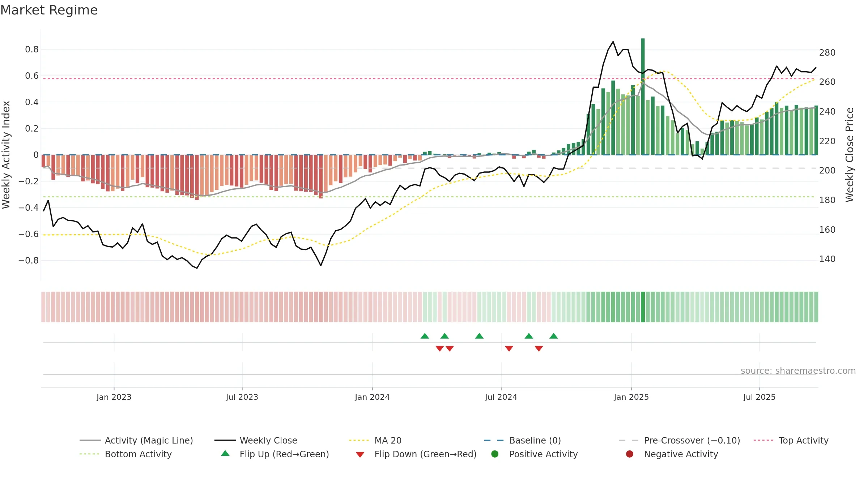Toggle the Top Activity legend entry
868x488 pixels.
pos(791,440)
